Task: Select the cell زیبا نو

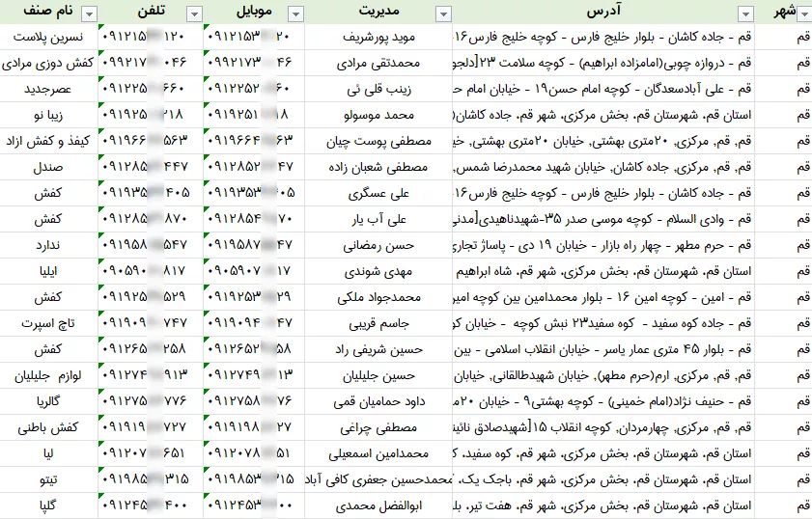Action: pos(48,115)
